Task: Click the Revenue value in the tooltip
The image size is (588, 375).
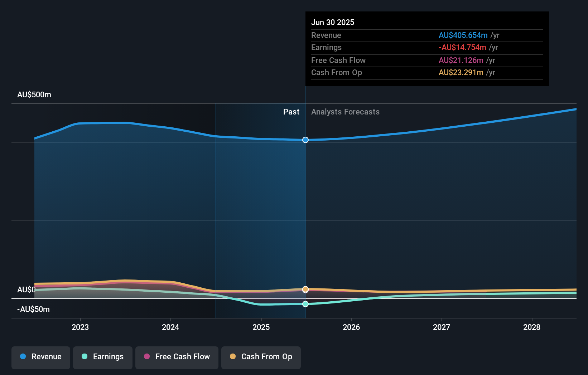Action: click(463, 35)
